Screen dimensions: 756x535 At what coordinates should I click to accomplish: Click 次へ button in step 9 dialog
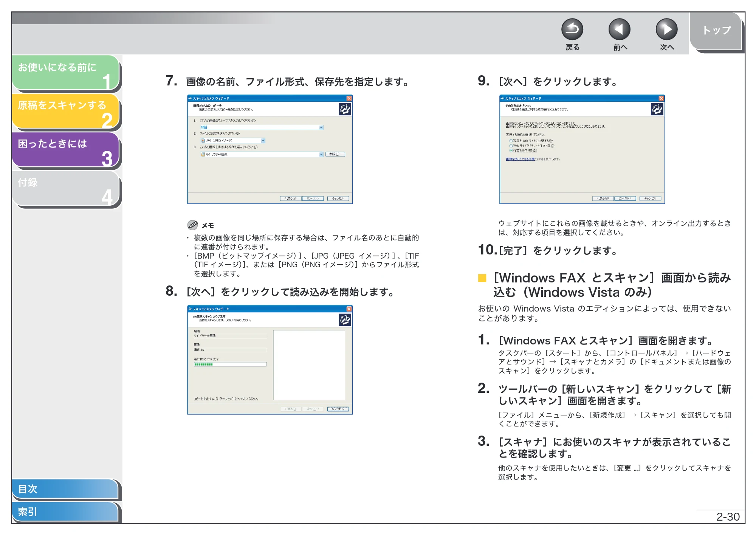625,198
